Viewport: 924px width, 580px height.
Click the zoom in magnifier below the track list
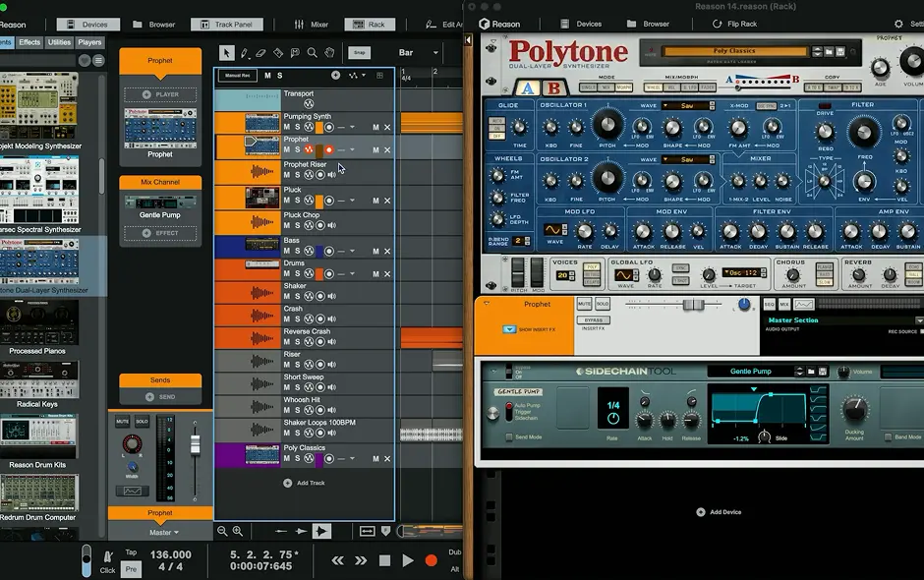click(238, 531)
